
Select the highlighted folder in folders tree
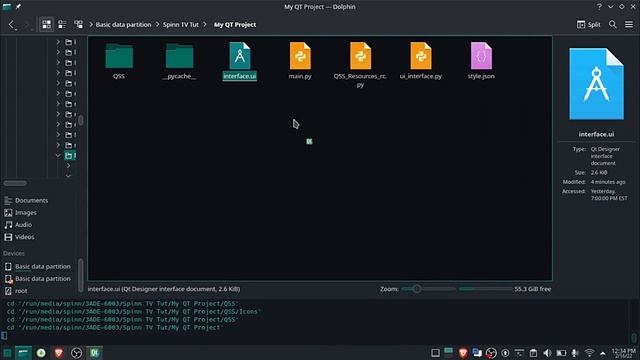71,156
